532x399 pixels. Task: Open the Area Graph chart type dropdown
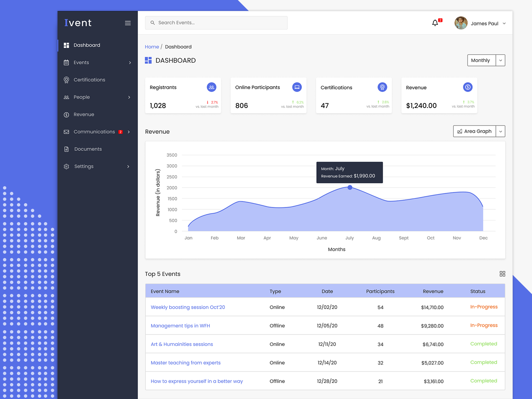[500, 131]
